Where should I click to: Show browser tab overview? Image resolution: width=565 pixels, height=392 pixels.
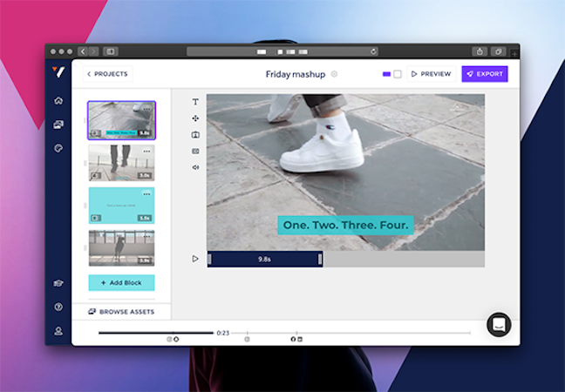pos(499,51)
